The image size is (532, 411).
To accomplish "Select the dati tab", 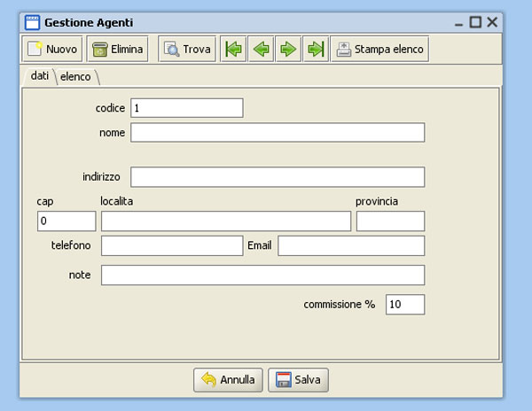I will 39,76.
